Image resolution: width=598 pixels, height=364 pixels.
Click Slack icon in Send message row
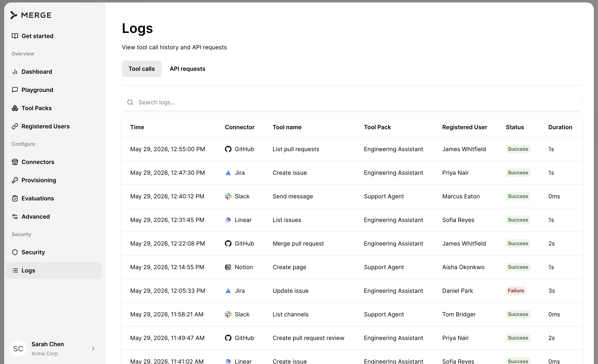pyautogui.click(x=228, y=196)
